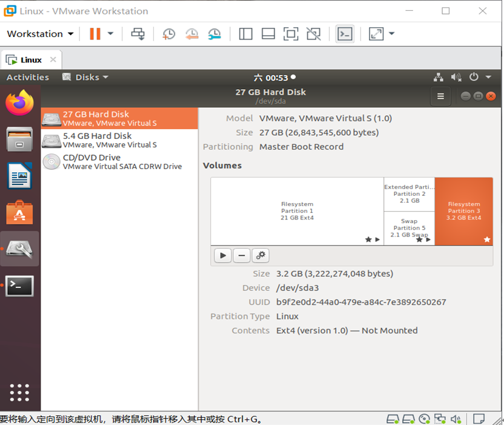The height and width of the screenshot is (425, 504).
Task: Open additional partition options gears button
Action: coord(260,255)
